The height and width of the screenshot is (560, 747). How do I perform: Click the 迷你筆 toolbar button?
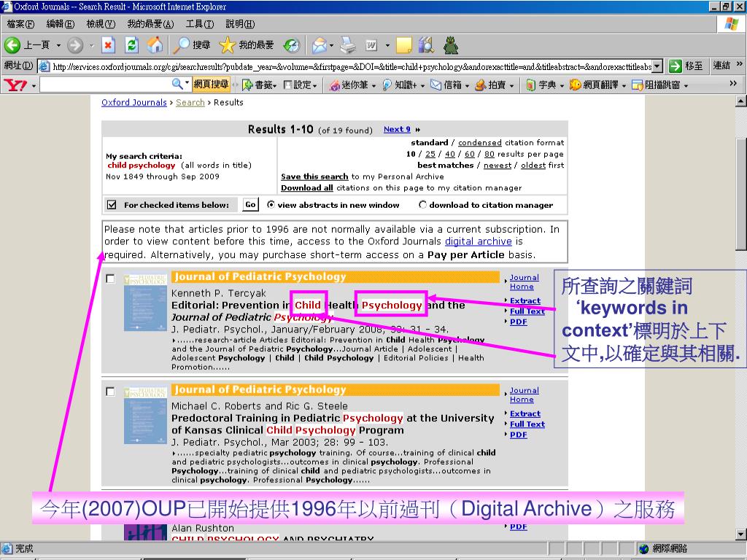352,85
